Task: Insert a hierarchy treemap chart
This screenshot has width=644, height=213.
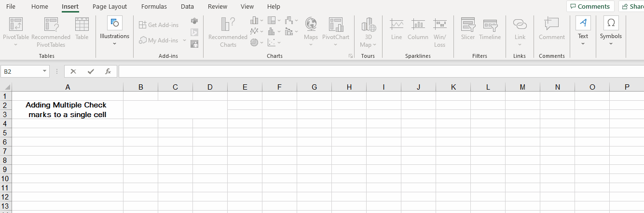Action: click(272, 20)
